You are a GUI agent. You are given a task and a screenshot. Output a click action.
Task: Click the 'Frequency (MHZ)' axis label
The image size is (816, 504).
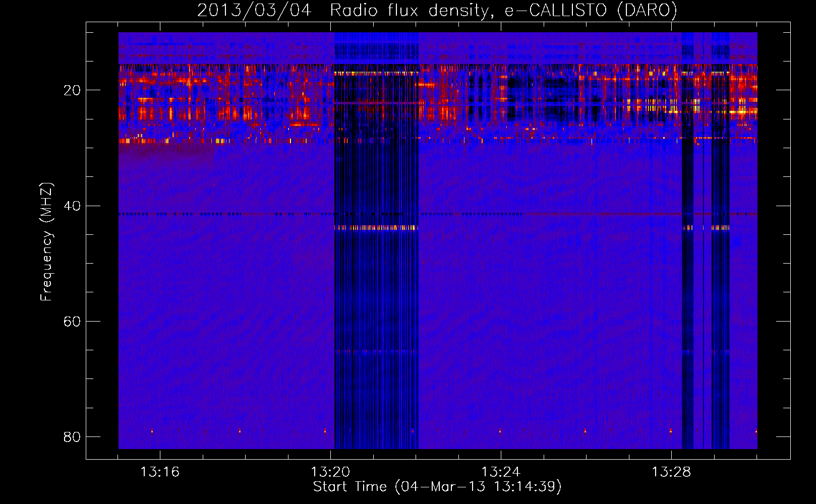tap(46, 242)
